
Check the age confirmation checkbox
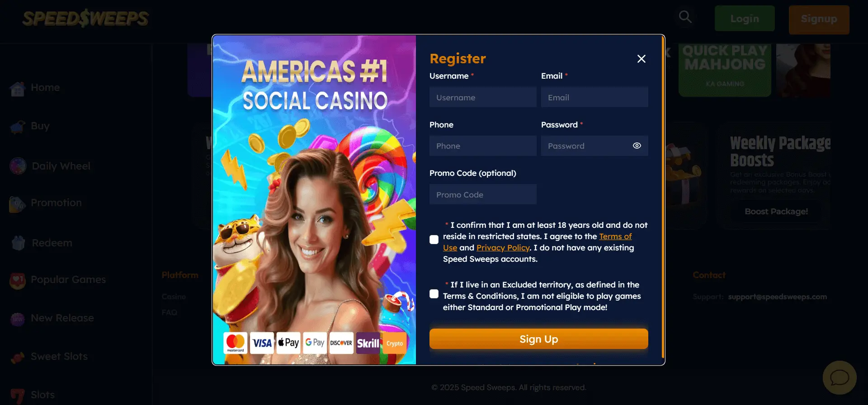[x=434, y=240]
